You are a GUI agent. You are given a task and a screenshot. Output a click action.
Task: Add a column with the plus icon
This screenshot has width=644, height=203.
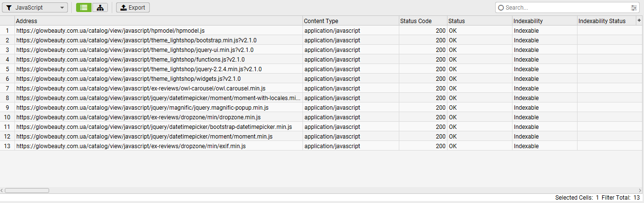pos(639,21)
